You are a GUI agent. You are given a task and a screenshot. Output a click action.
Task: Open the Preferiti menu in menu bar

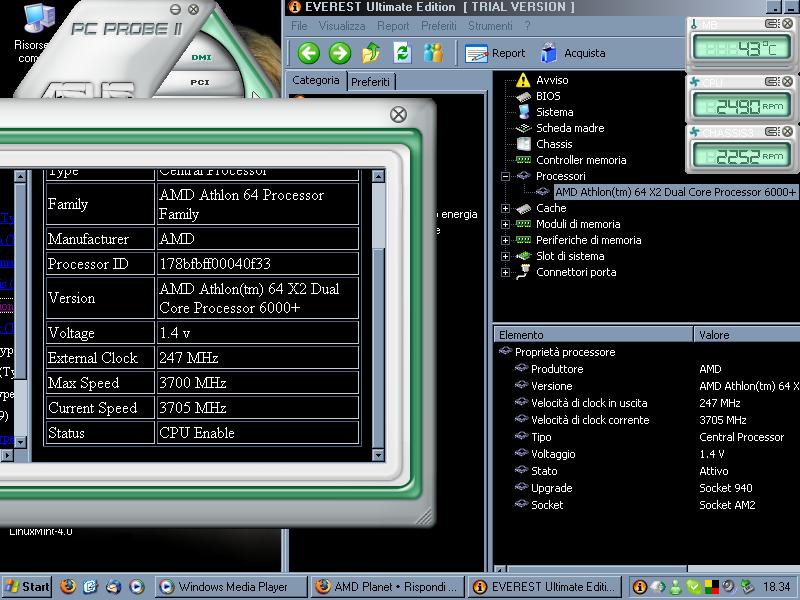(439, 26)
